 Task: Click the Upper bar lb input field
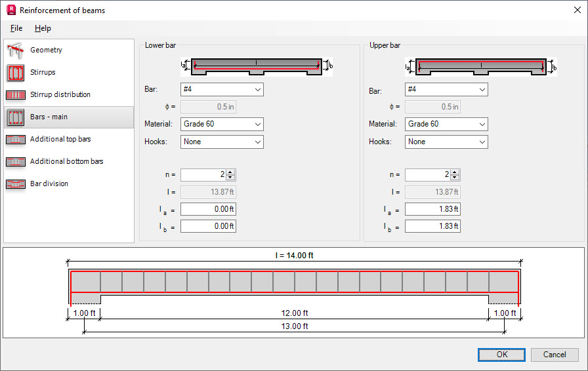click(432, 226)
